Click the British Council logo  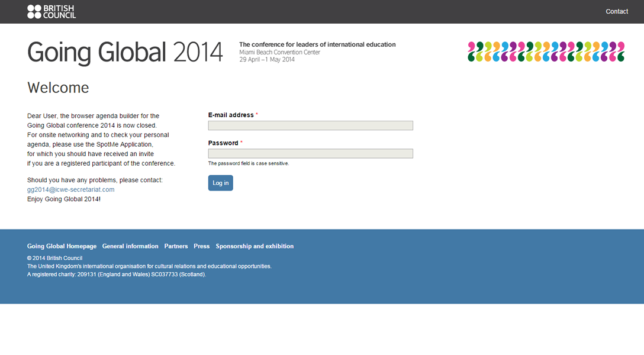pyautogui.click(x=51, y=11)
